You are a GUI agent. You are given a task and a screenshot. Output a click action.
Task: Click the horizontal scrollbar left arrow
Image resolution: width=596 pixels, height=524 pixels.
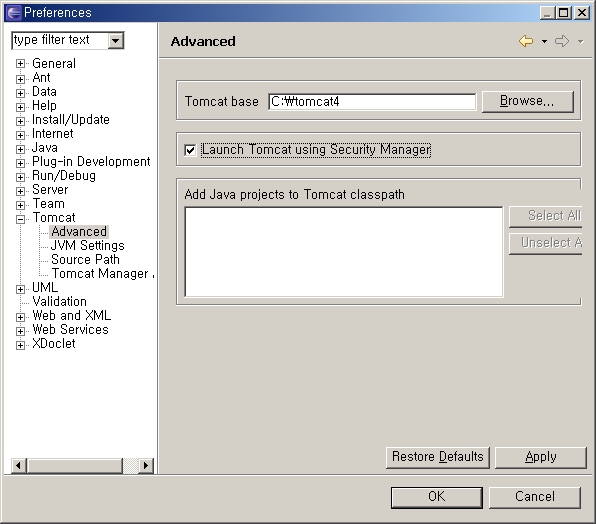tap(18, 465)
